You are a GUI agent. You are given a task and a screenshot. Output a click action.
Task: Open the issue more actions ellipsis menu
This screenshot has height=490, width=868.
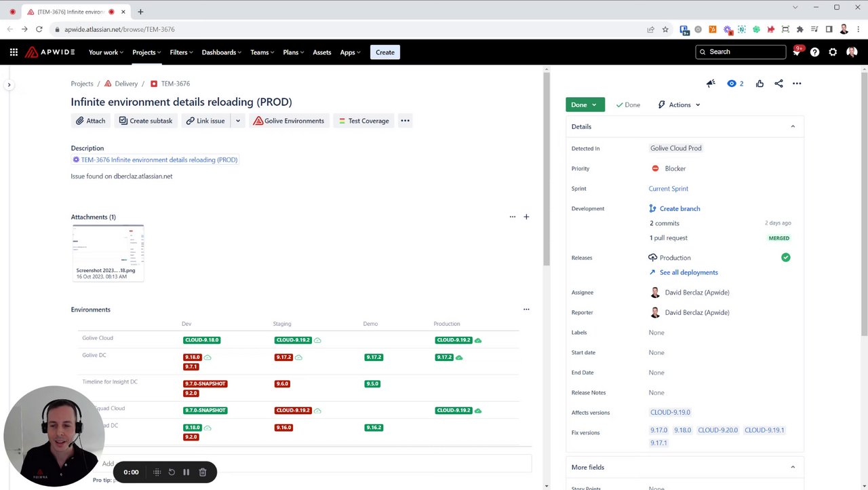[x=797, y=83]
